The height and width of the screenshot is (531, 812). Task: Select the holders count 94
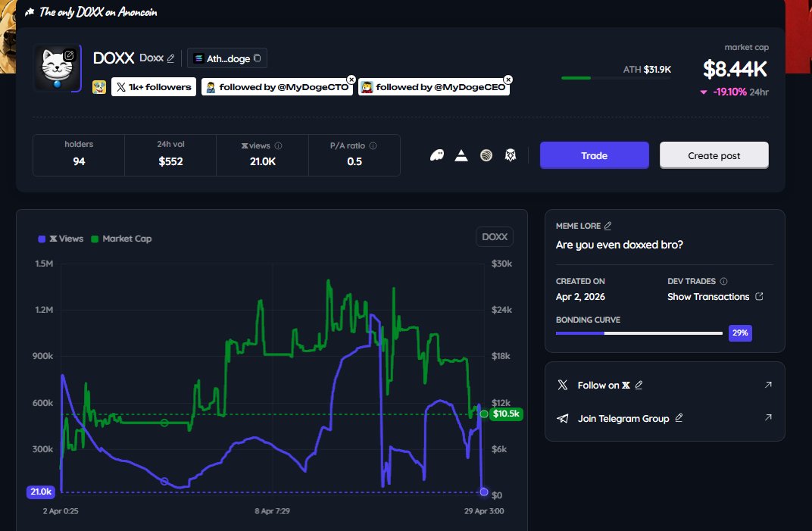[x=79, y=161]
